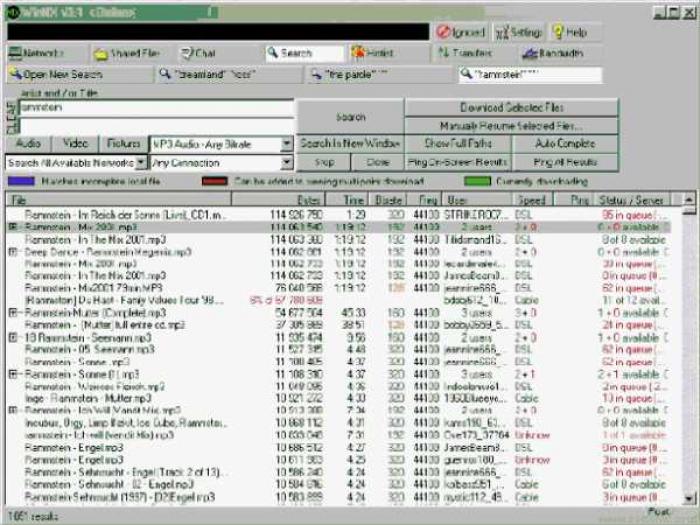Switch to the main Search tab

pyautogui.click(x=304, y=53)
